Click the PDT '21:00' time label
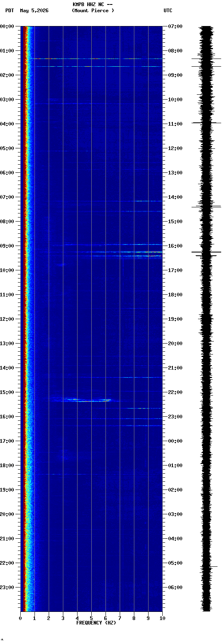 click(x=7, y=539)
